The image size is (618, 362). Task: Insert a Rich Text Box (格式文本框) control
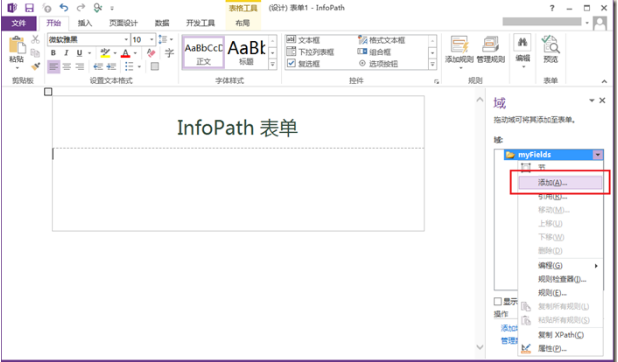382,40
